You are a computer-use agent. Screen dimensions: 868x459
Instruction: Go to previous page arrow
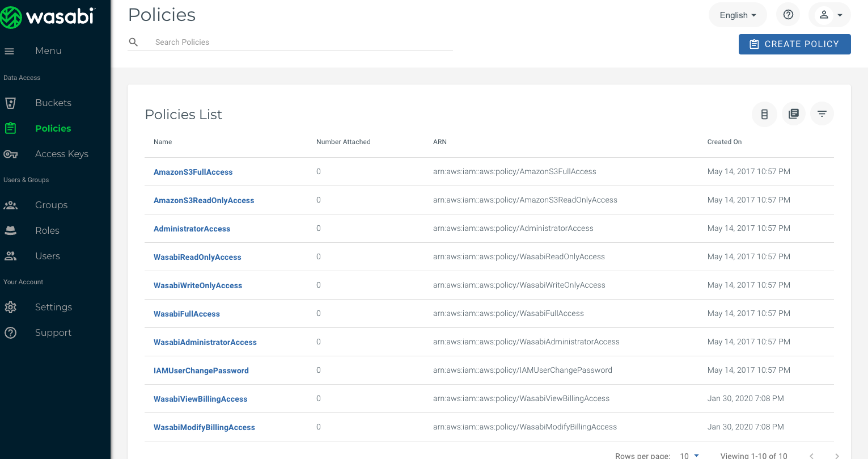click(812, 456)
